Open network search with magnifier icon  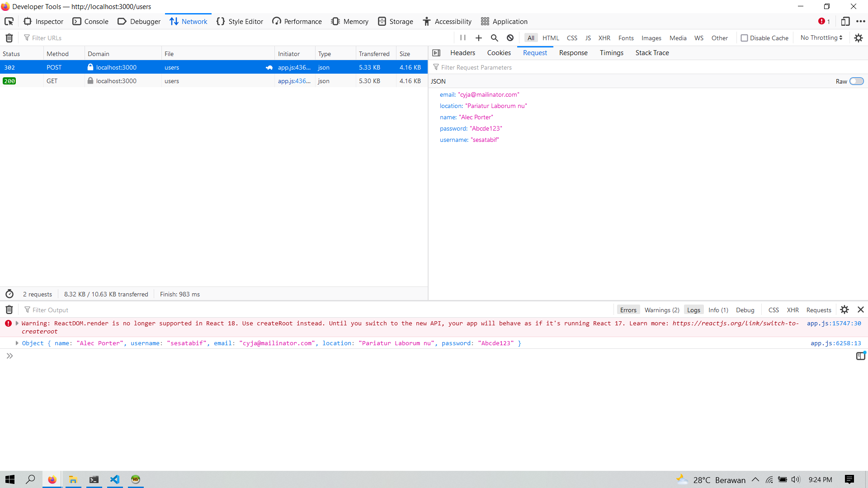click(x=494, y=38)
